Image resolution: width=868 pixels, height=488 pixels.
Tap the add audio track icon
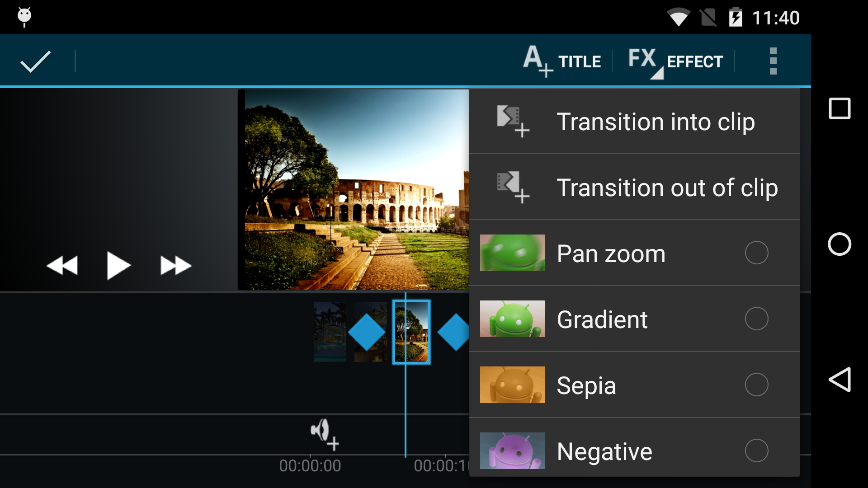pos(324,434)
